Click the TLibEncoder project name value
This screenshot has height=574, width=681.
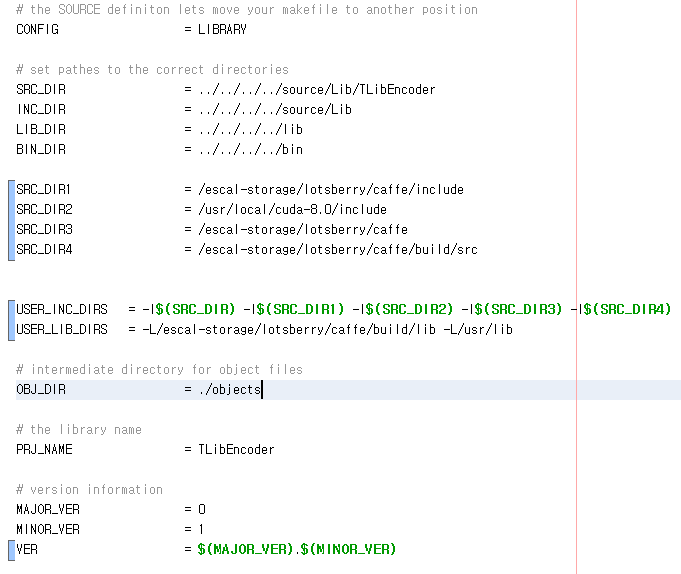tap(236, 449)
